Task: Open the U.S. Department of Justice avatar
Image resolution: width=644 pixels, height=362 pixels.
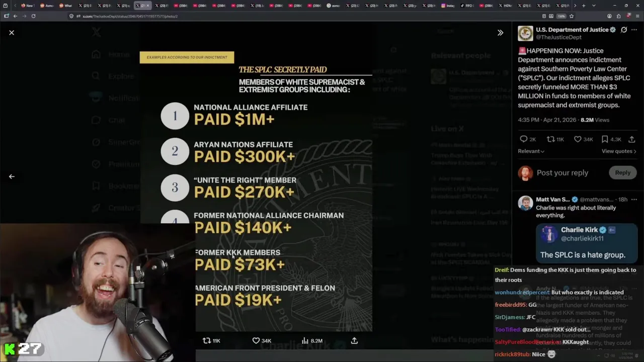Action: click(525, 33)
